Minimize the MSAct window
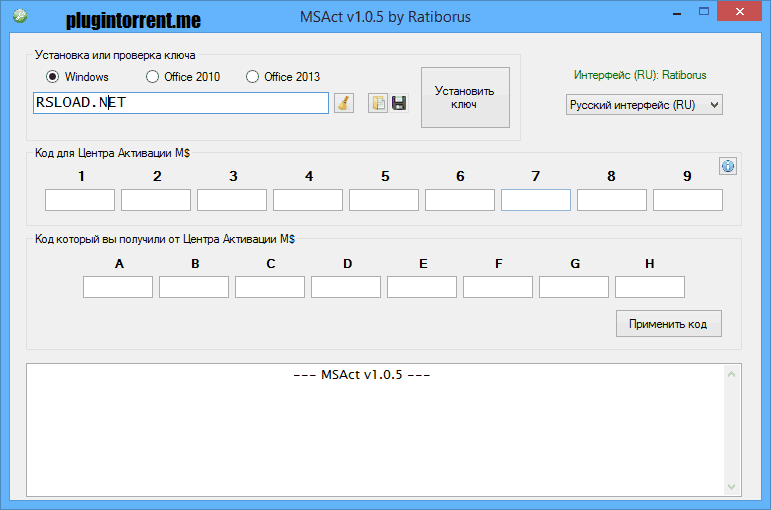The width and height of the screenshot is (771, 510). click(677, 14)
